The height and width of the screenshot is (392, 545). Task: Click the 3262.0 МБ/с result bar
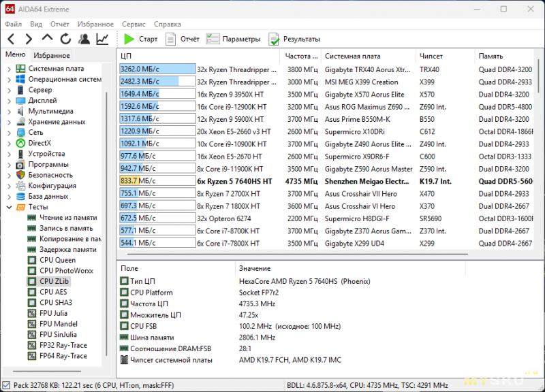click(x=157, y=69)
